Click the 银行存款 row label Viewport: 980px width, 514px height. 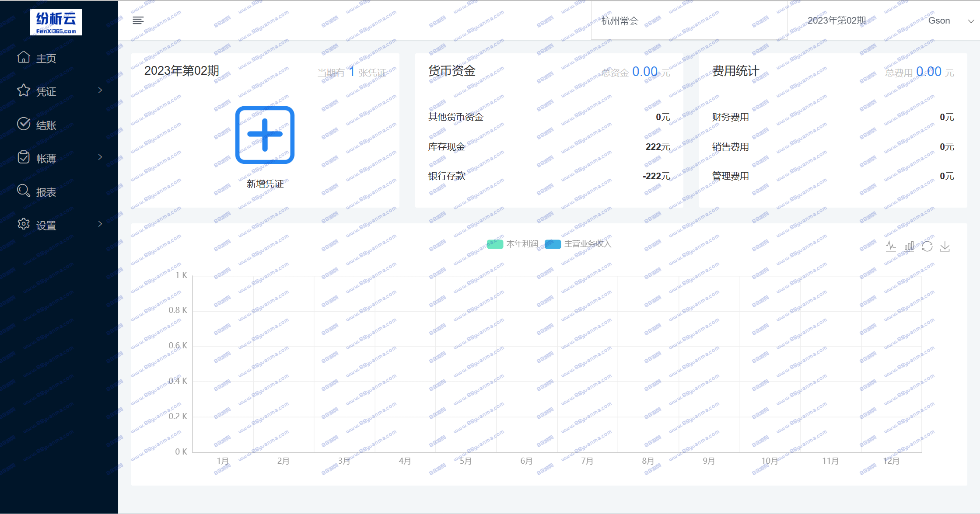pyautogui.click(x=447, y=176)
